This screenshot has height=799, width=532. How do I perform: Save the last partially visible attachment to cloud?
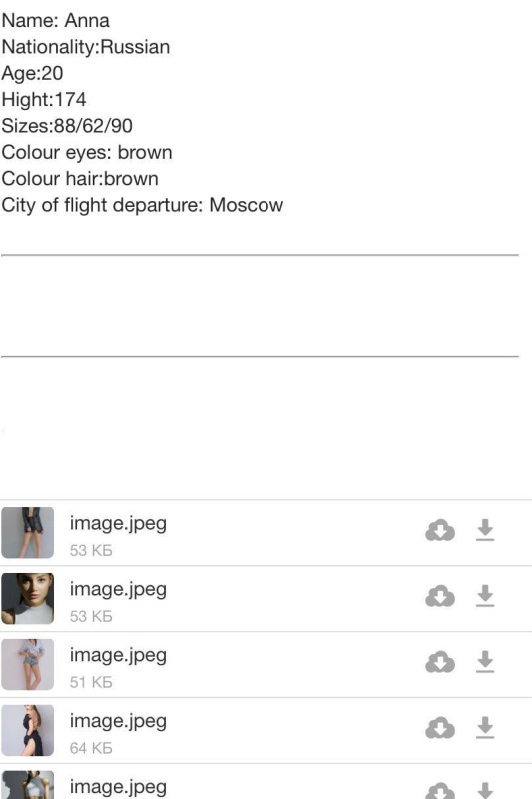[440, 791]
